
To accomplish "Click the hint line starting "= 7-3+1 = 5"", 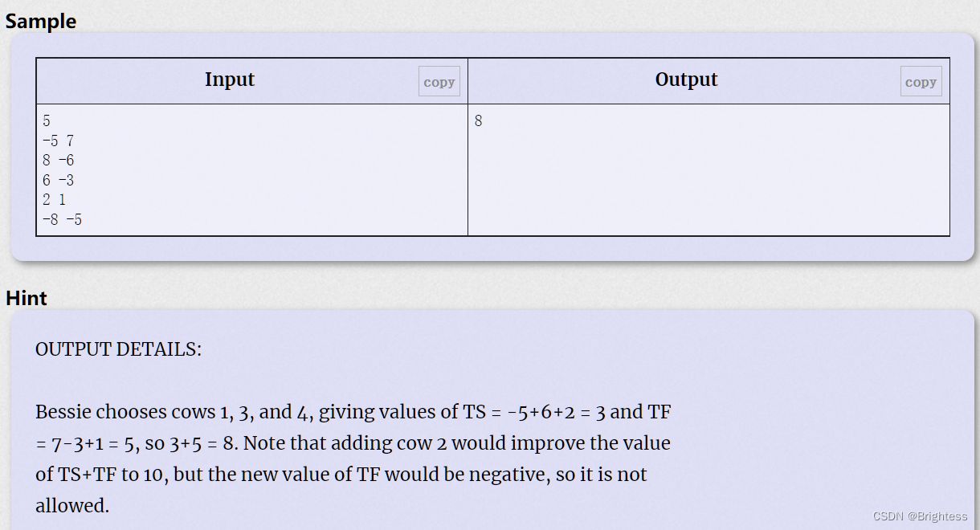I will pos(353,443).
